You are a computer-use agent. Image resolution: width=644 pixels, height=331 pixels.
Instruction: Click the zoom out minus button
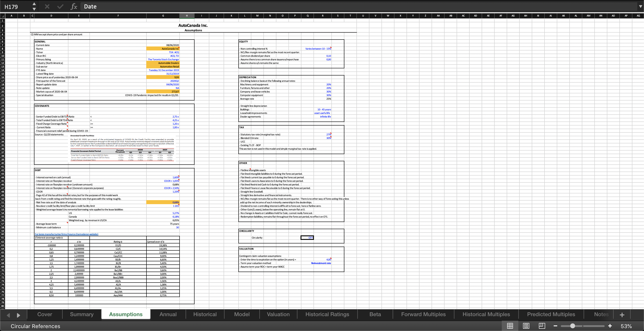coord(555,326)
